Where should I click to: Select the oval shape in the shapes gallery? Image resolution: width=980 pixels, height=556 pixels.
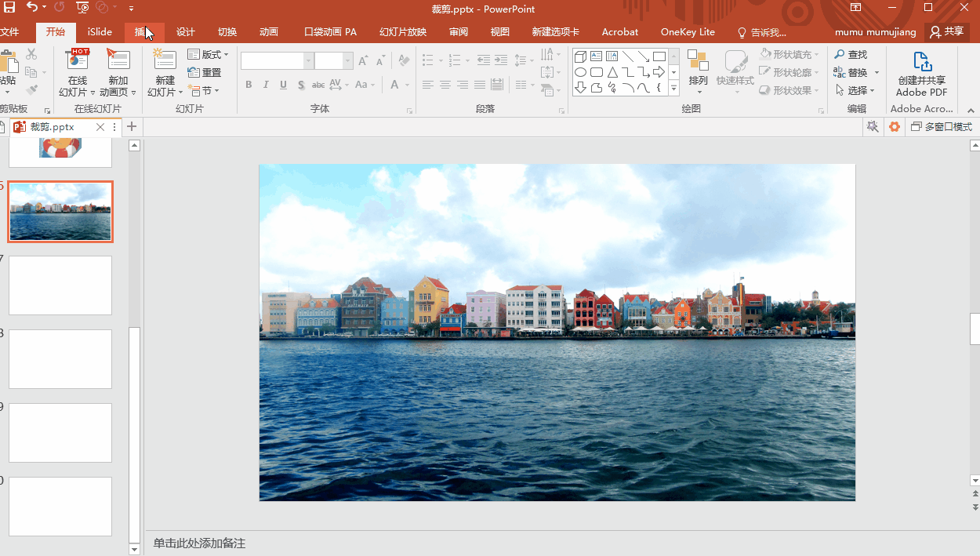tap(580, 72)
